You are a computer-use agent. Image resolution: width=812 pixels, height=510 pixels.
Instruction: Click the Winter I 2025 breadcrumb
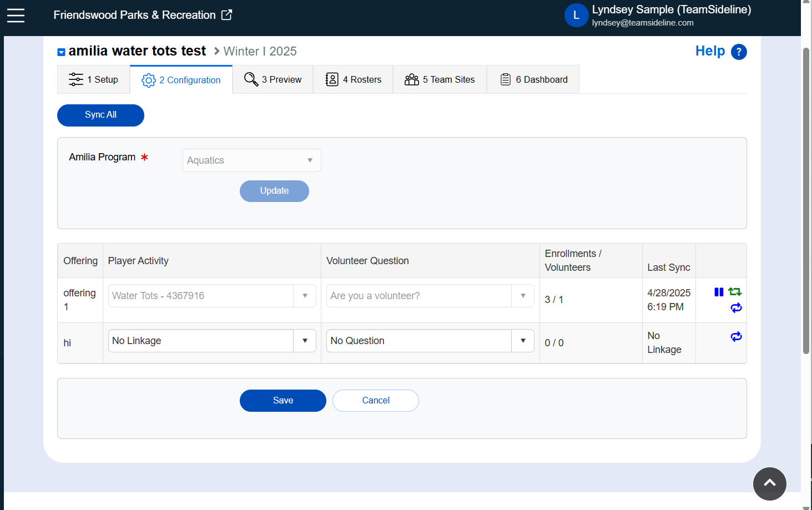click(x=260, y=51)
